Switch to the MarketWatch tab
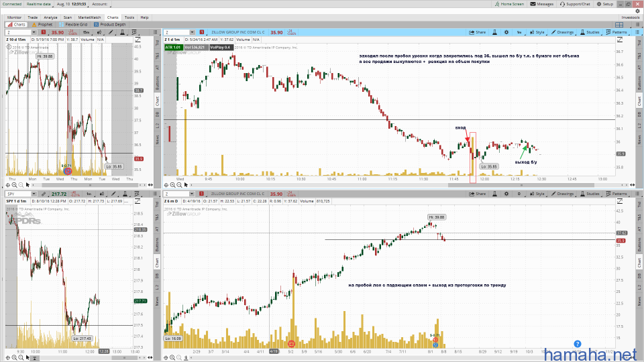 pyautogui.click(x=89, y=17)
